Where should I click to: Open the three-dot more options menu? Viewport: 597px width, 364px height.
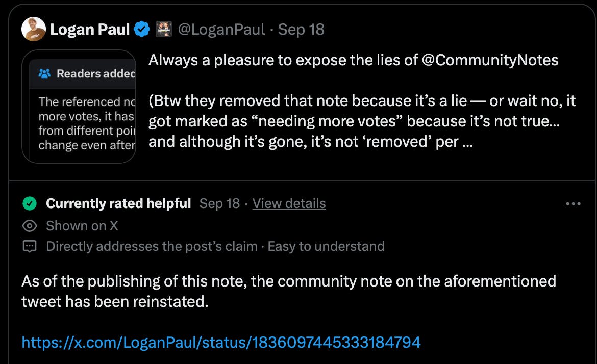(573, 204)
